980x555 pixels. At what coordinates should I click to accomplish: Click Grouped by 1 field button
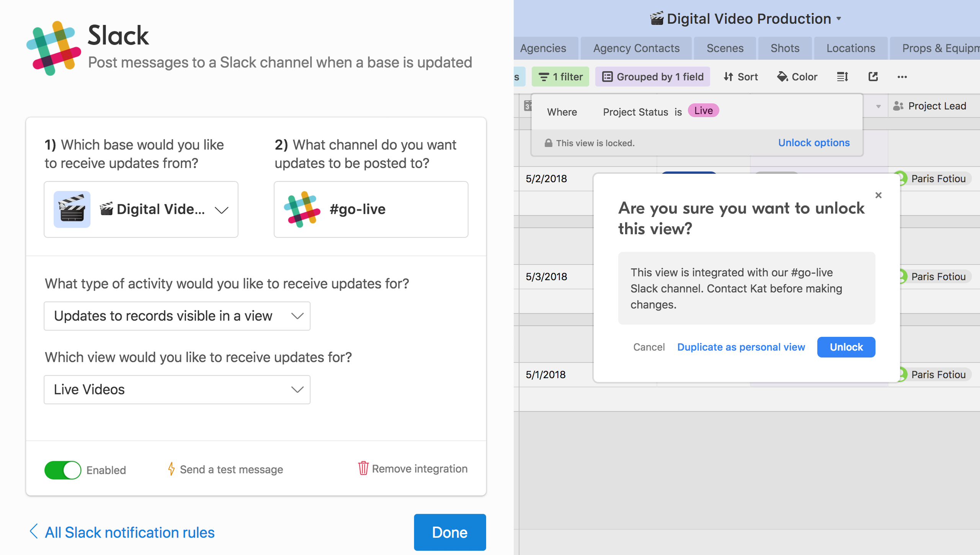pos(652,77)
